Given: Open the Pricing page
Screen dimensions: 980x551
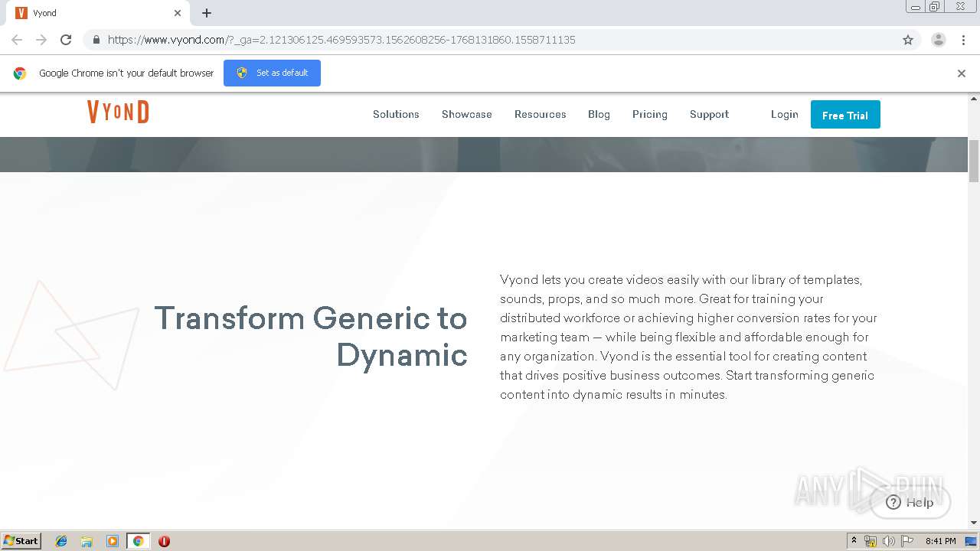Looking at the screenshot, I should point(649,114).
